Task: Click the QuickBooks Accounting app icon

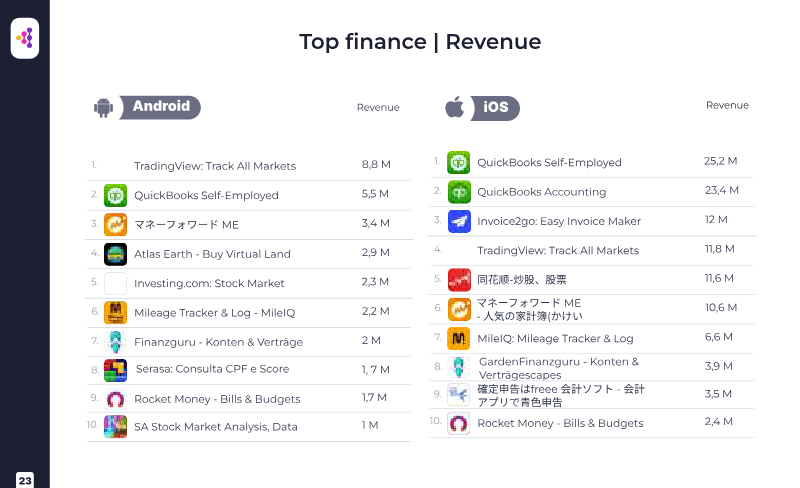Action: click(458, 192)
